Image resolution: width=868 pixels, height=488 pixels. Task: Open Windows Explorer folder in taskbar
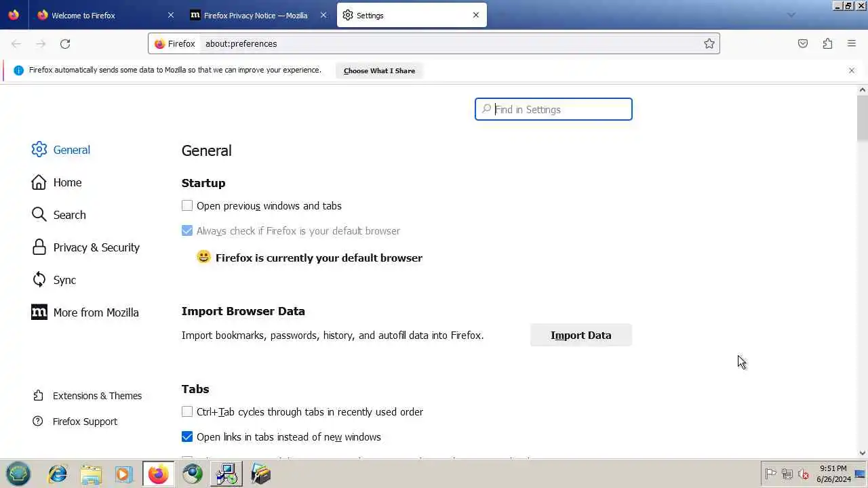click(x=90, y=474)
